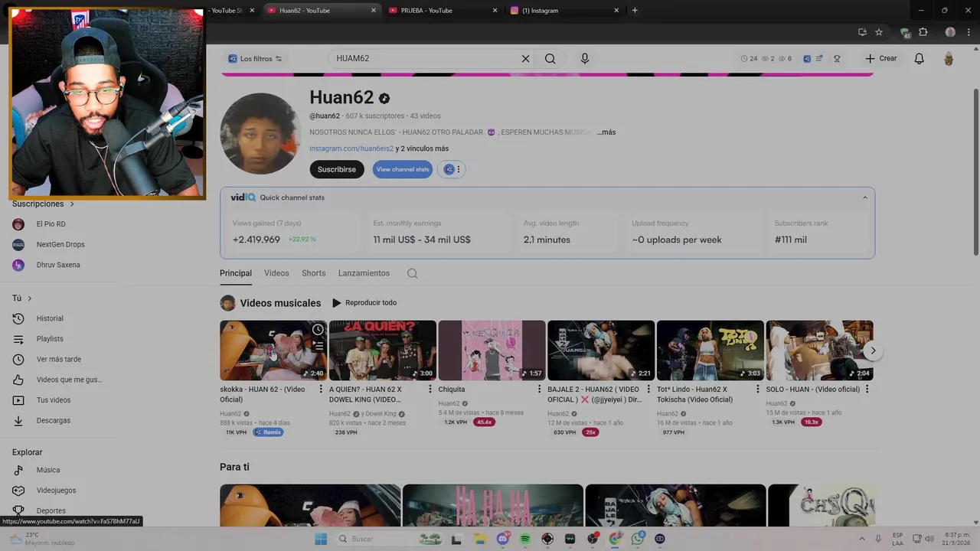Image resolution: width=980 pixels, height=551 pixels.
Task: Click the Crear button
Action: (x=881, y=58)
